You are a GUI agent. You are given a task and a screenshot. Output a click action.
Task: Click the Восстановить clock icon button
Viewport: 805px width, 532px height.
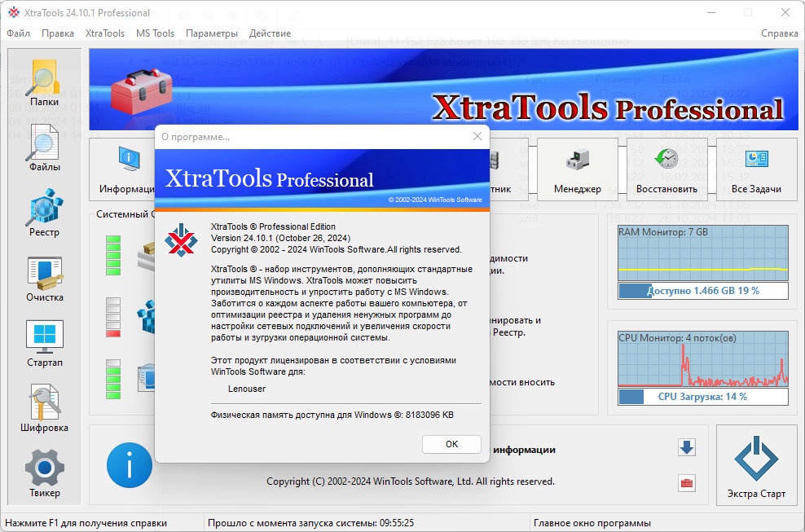point(666,169)
